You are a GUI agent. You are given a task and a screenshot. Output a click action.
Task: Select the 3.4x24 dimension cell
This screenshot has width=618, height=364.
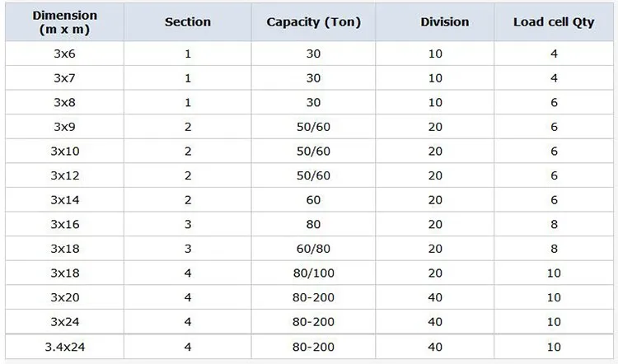tap(64, 347)
